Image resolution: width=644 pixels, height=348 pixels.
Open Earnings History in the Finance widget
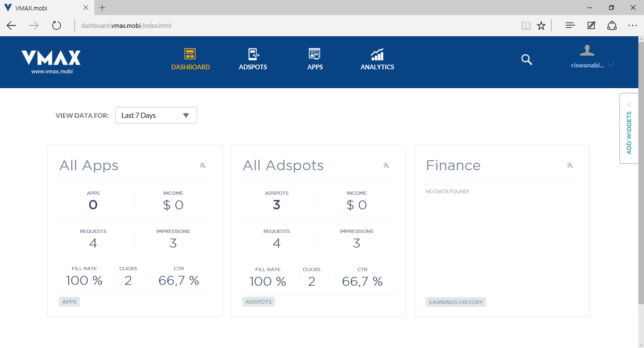point(456,302)
